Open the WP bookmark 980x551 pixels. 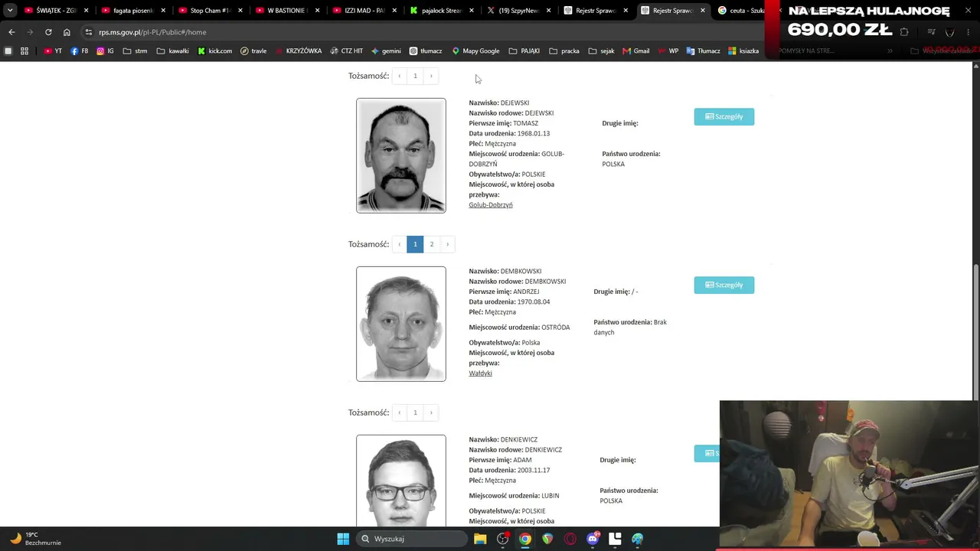click(x=668, y=51)
